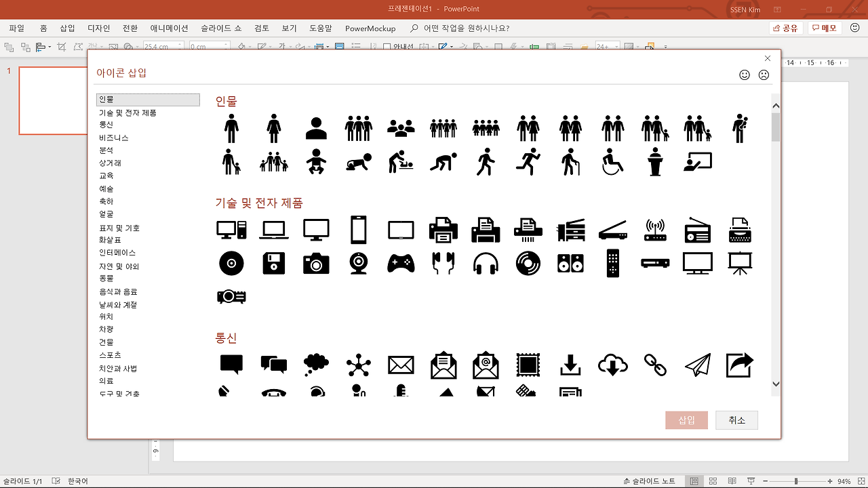Open the 메모 comments button
The image size is (868, 488).
point(825,28)
